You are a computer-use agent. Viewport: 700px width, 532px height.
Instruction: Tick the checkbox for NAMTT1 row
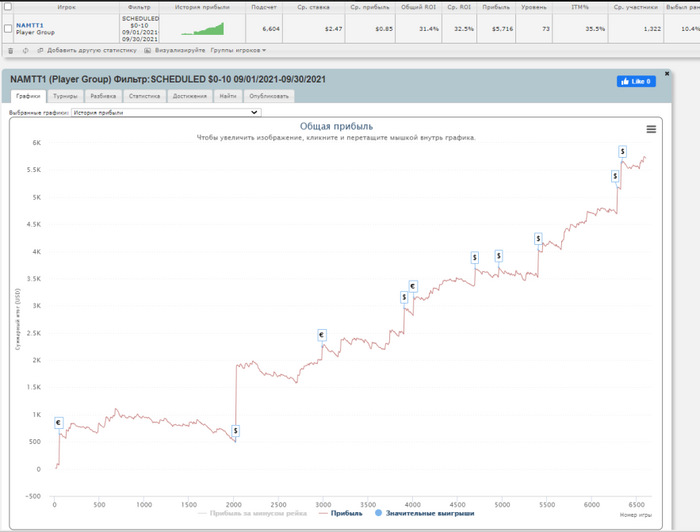pos(8,29)
